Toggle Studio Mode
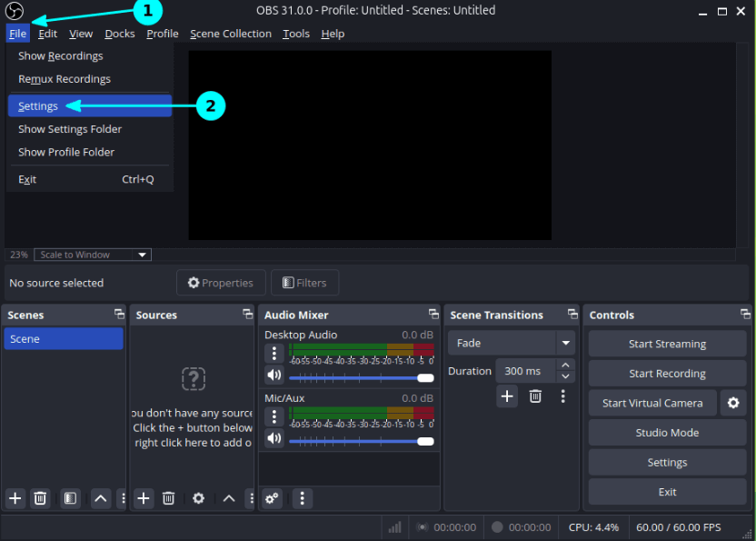This screenshot has width=756, height=541. [667, 433]
